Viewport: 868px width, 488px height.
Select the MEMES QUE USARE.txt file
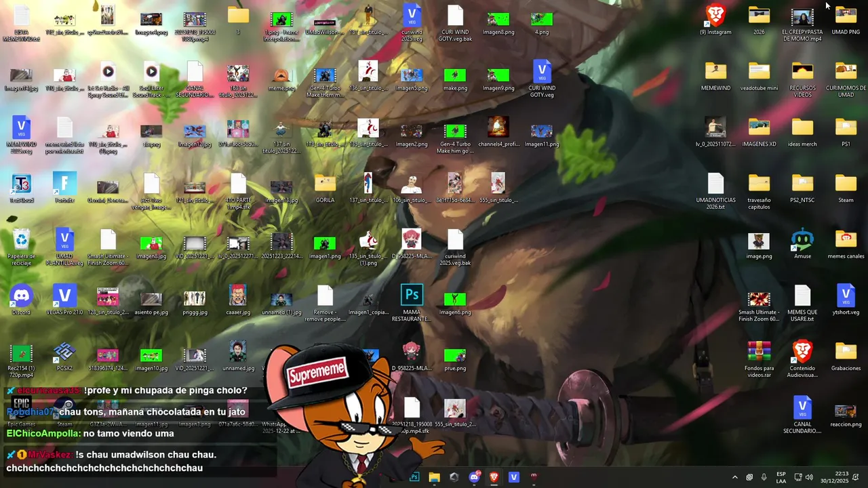[802, 303]
